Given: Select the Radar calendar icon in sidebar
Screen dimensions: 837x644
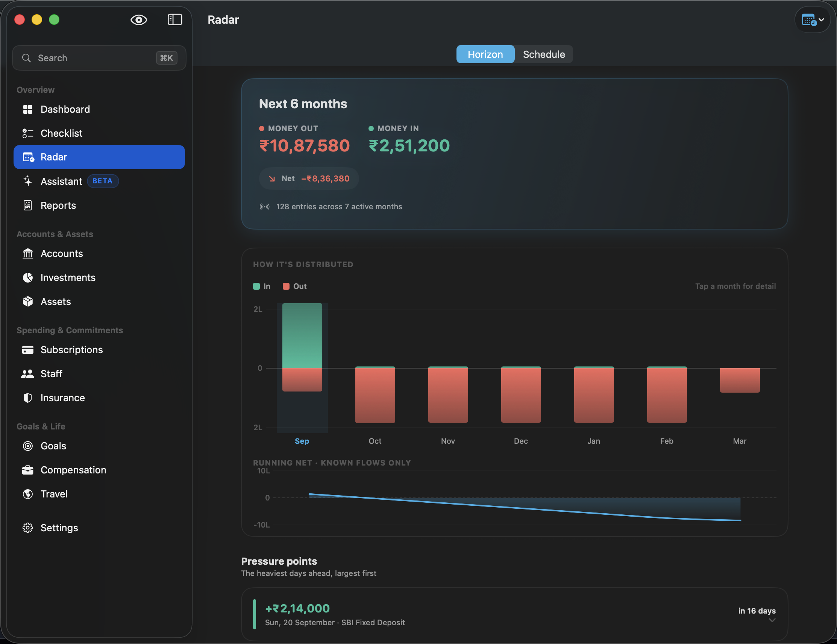Looking at the screenshot, I should click(28, 157).
